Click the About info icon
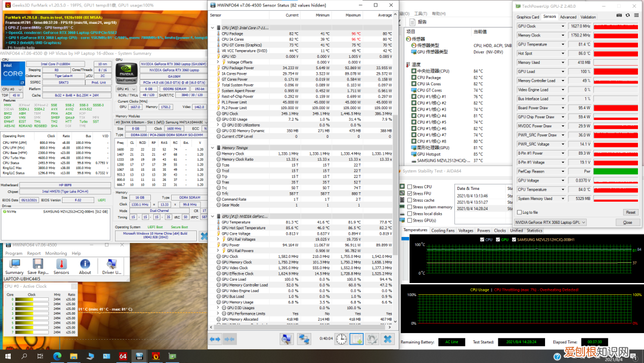 [x=85, y=264]
